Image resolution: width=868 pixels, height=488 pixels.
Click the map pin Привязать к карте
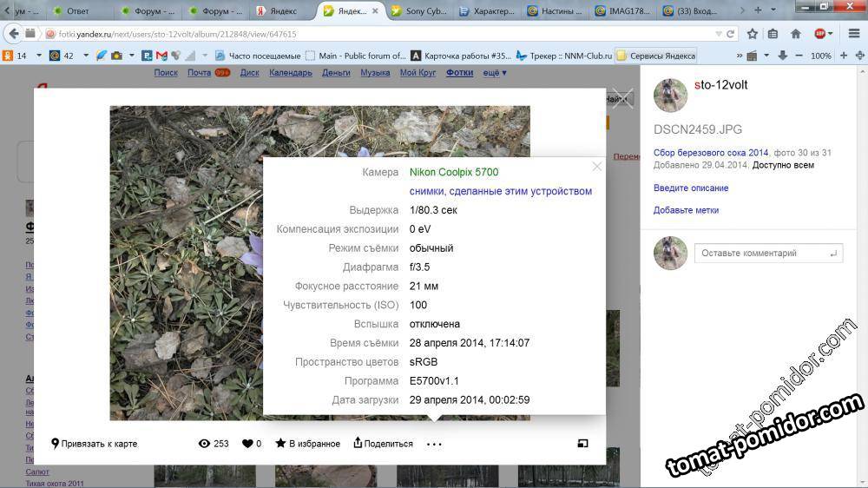(56, 444)
